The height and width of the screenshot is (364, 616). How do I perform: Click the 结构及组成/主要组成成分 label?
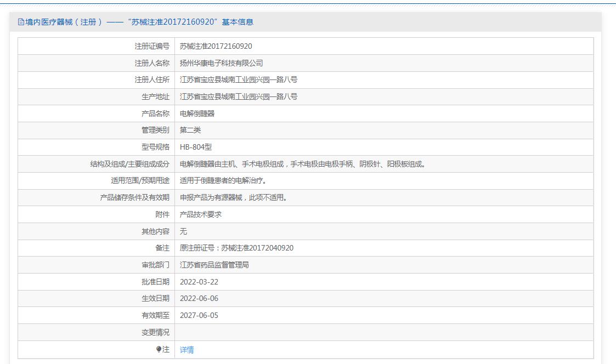pos(130,164)
